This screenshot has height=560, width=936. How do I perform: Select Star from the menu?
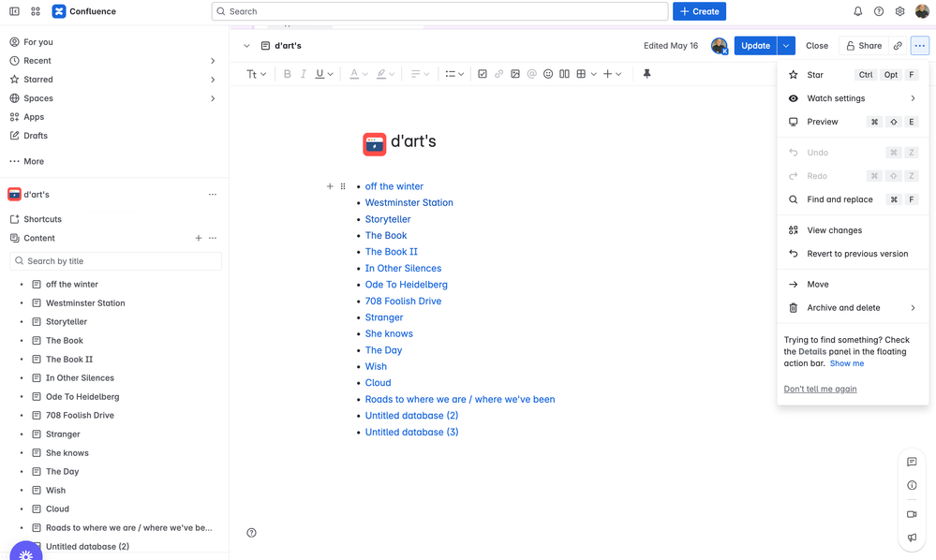[853, 75]
